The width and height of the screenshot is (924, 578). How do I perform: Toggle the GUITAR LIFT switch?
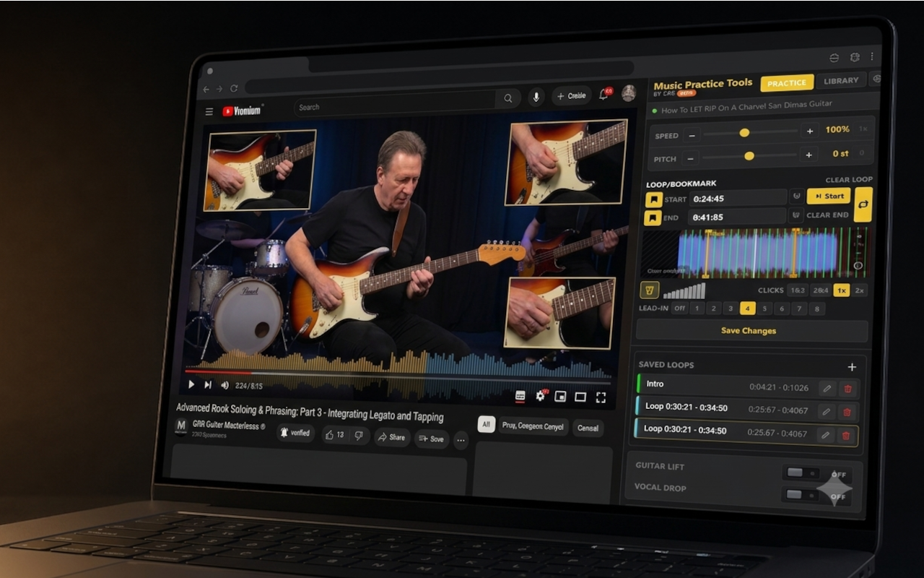pos(802,473)
